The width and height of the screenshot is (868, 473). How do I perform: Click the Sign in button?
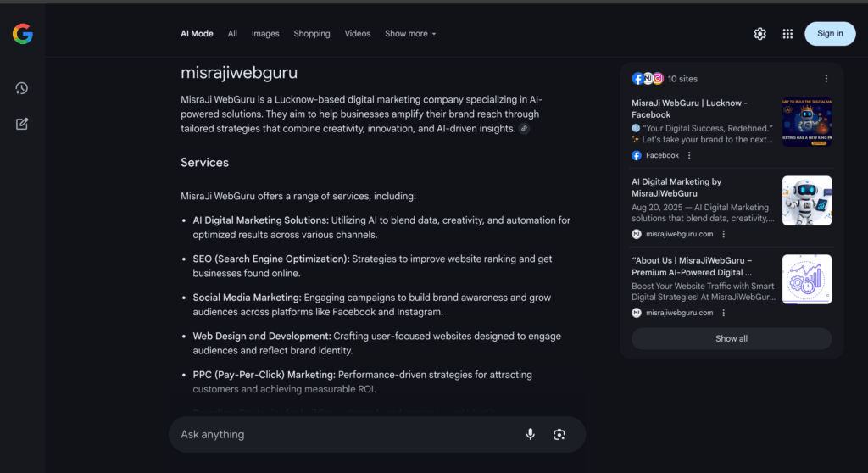click(830, 34)
